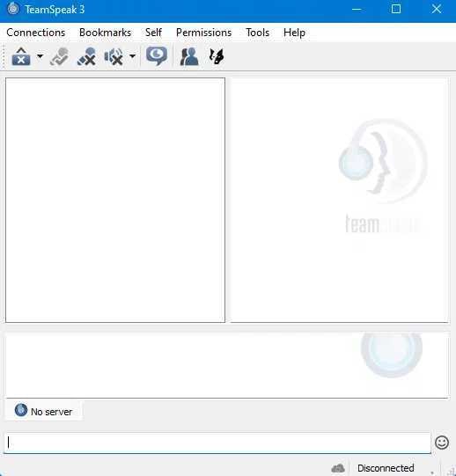The height and width of the screenshot is (476, 456).
Task: Close the TeamSpeak 3 window
Action: [437, 9]
